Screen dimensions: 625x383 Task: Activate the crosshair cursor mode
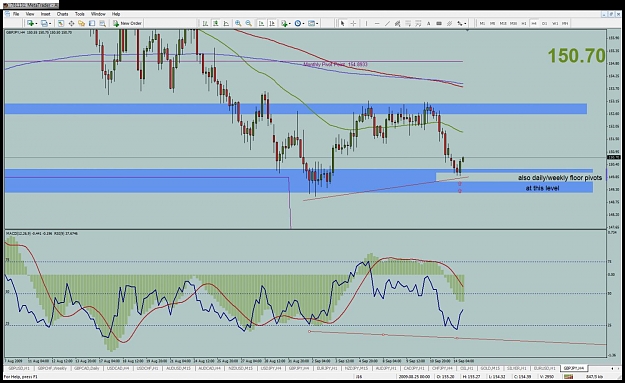tap(353, 24)
